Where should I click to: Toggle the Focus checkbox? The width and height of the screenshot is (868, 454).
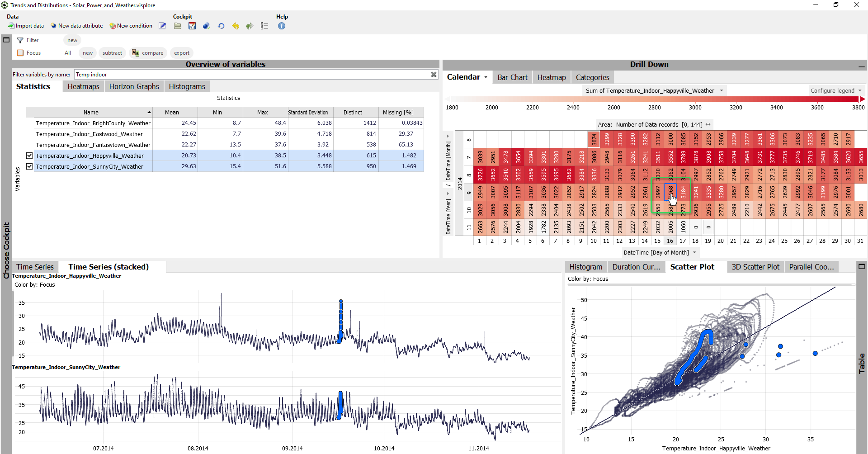click(x=20, y=53)
